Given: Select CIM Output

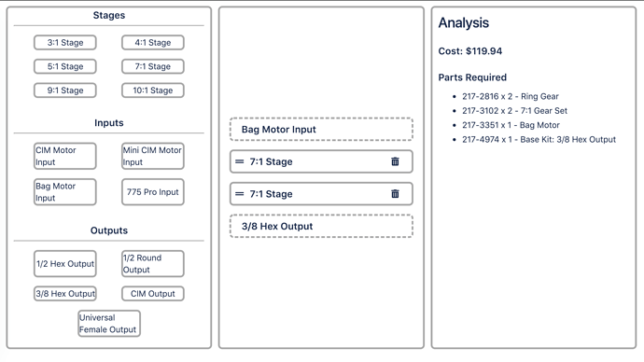Looking at the screenshot, I should point(153,294).
